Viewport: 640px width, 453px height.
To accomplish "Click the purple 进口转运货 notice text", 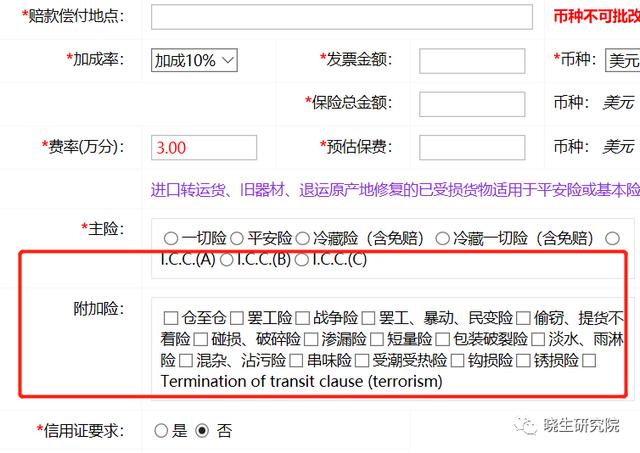I will [395, 190].
